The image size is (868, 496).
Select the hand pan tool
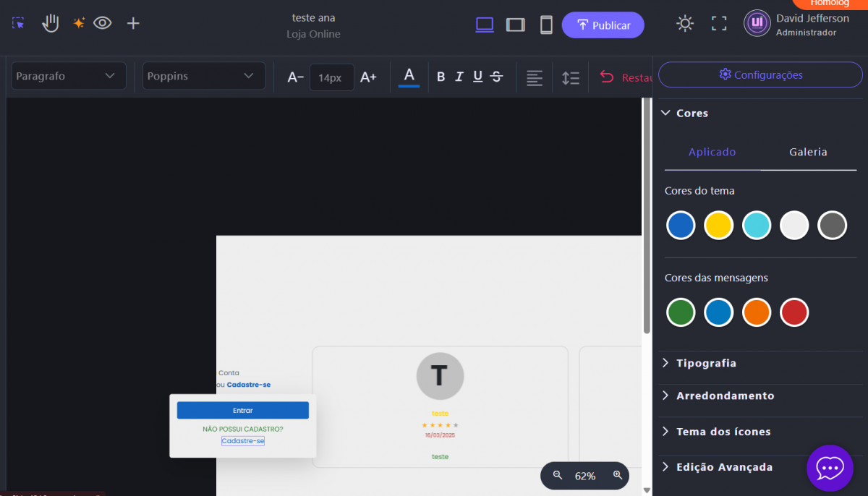[50, 23]
